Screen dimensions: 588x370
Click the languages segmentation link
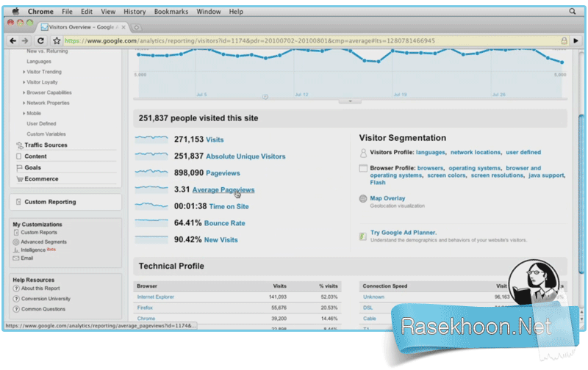tap(430, 153)
